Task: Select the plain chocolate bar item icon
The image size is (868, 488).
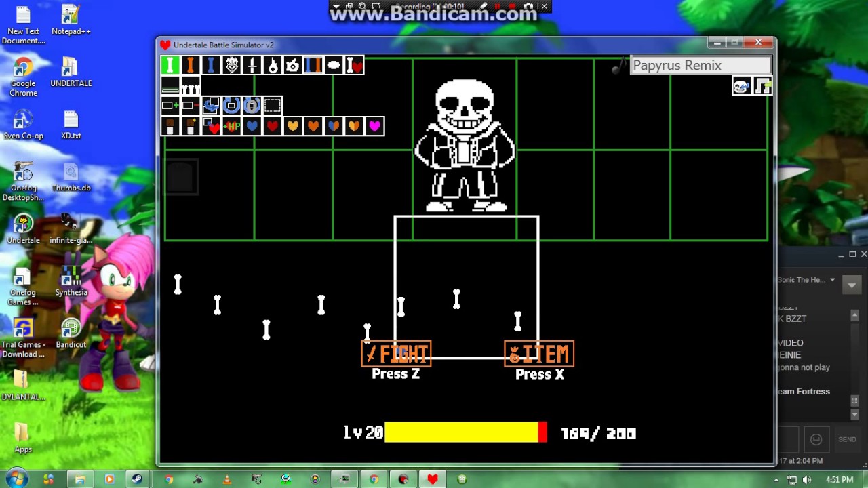Action: pos(170,126)
